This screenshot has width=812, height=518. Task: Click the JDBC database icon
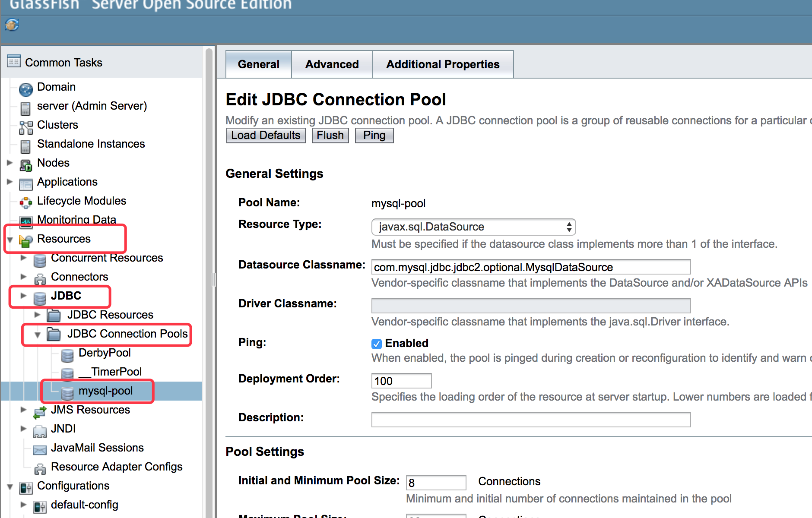coord(40,297)
